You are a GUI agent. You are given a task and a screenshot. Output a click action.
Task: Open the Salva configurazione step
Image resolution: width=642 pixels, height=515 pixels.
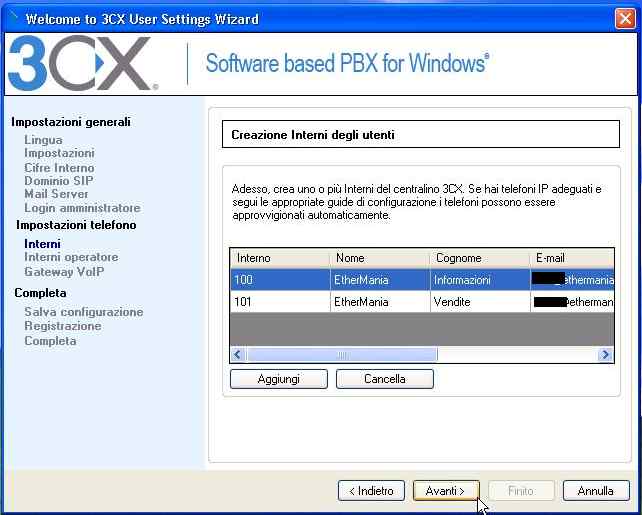[84, 312]
